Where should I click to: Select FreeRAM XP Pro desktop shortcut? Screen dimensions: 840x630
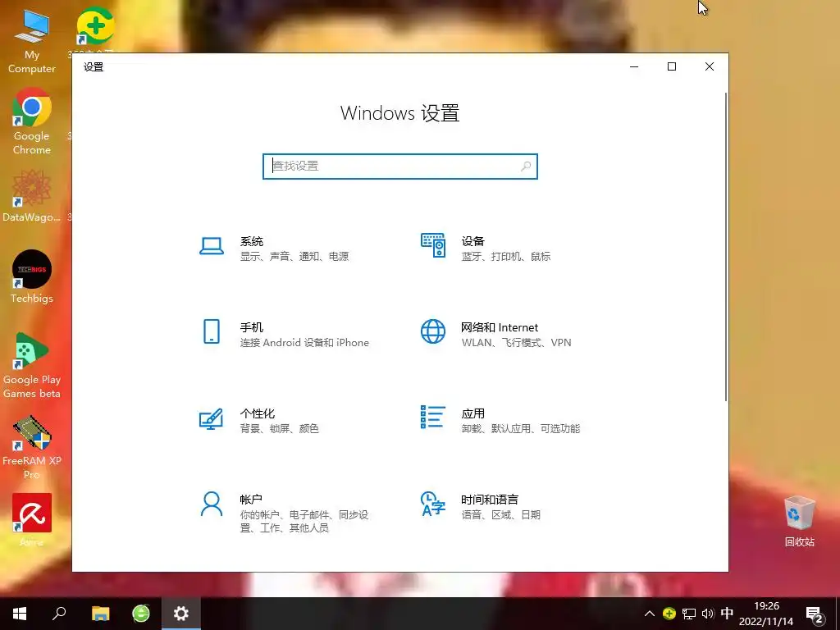32,447
